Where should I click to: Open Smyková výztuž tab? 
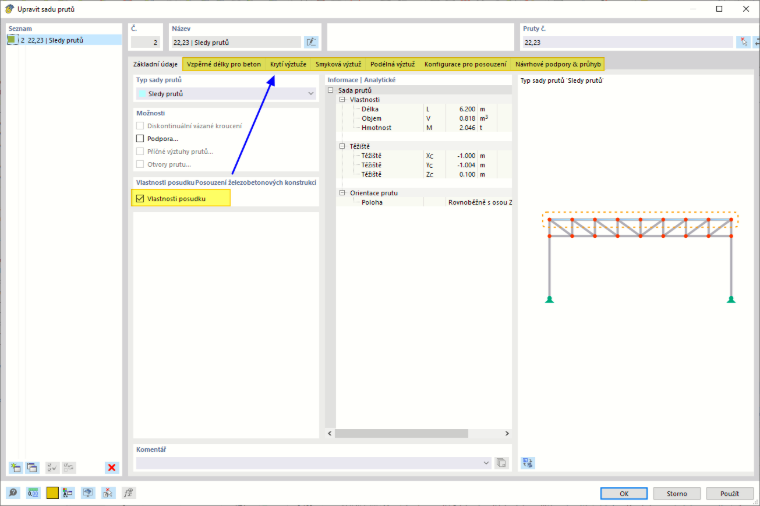(x=338, y=64)
